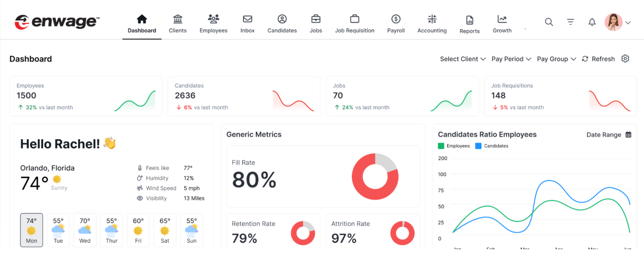
Task: Select the Wed weather forecast card
Action: point(85,230)
